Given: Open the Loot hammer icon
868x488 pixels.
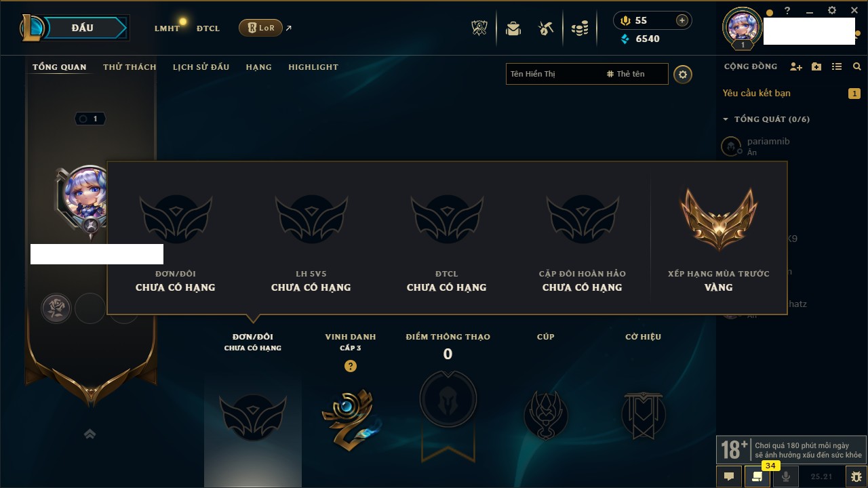Looking at the screenshot, I should coord(546,28).
